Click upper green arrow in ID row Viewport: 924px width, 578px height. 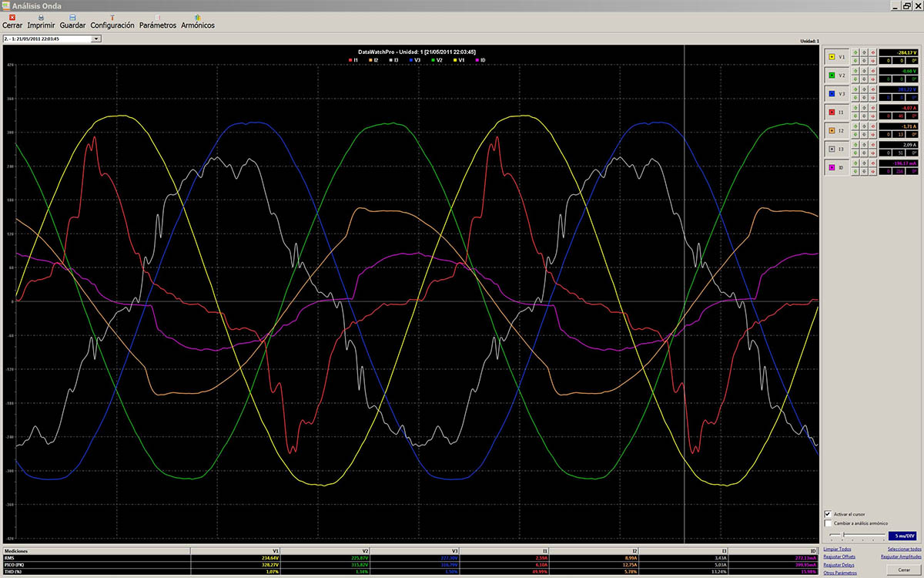click(x=855, y=164)
